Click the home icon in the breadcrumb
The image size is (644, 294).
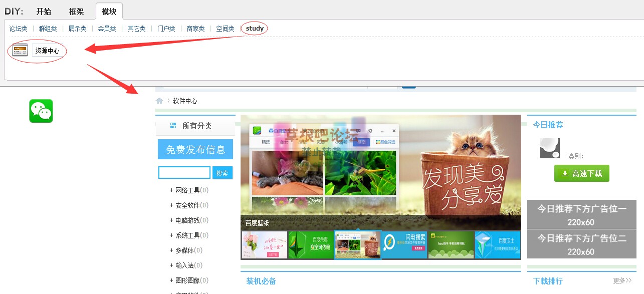pyautogui.click(x=159, y=100)
